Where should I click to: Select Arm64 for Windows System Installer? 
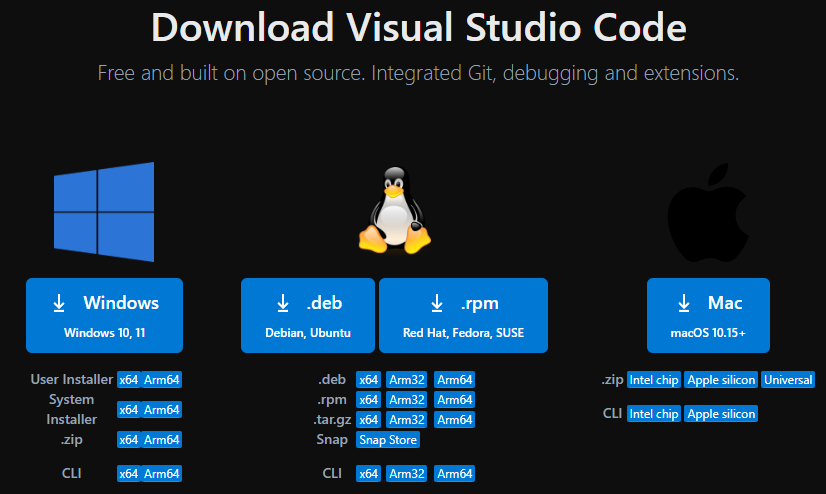162,410
